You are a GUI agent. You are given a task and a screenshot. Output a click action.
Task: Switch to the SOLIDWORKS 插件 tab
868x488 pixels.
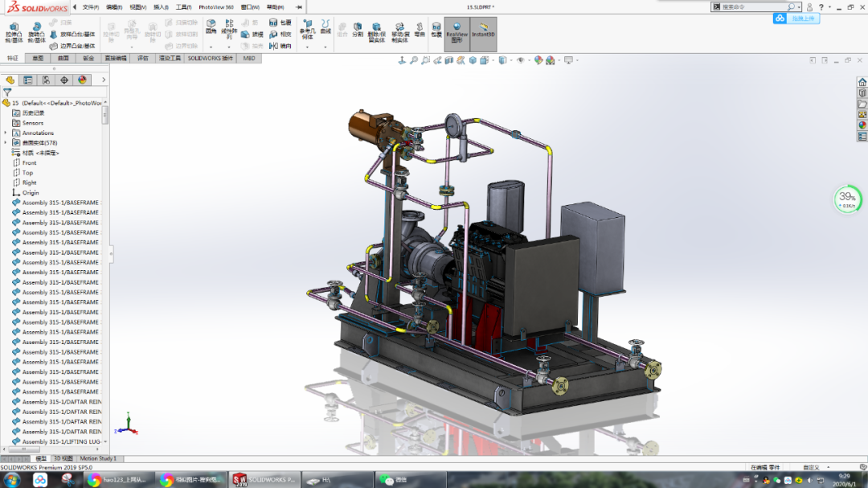tap(211, 58)
